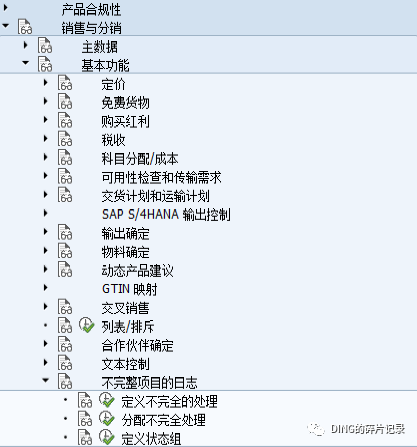Expand the GTIN 映射 node
The width and height of the screenshot is (417, 447).
coord(46,287)
